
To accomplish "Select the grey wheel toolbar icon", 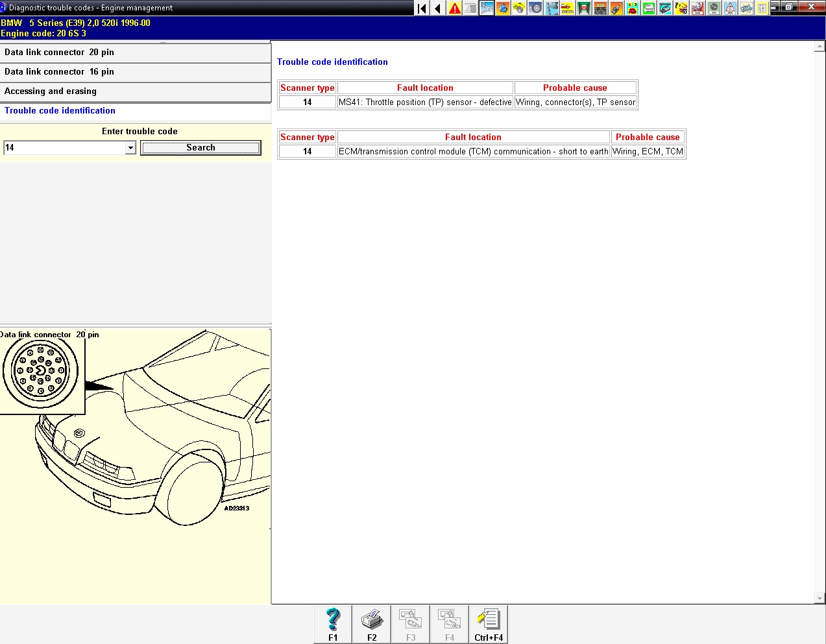I will pos(535,8).
